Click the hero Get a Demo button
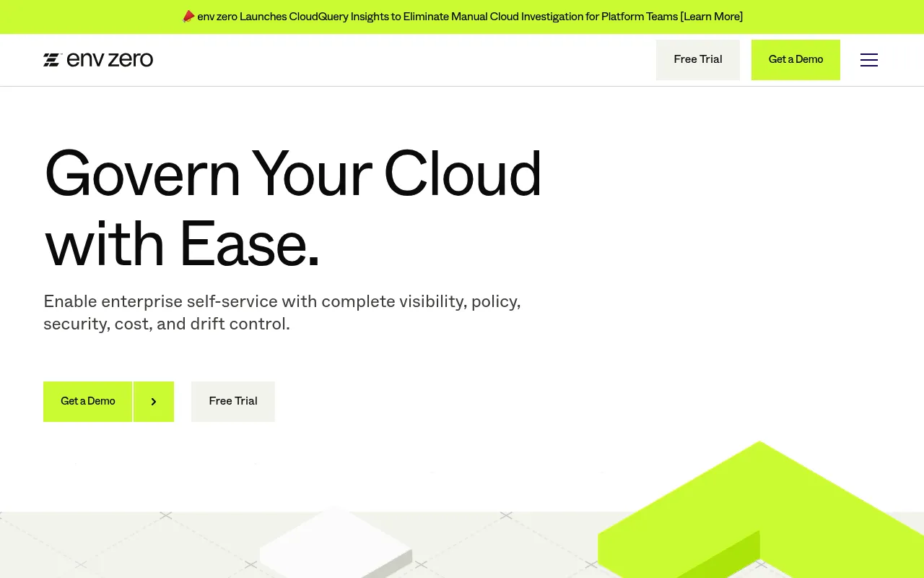 (88, 402)
